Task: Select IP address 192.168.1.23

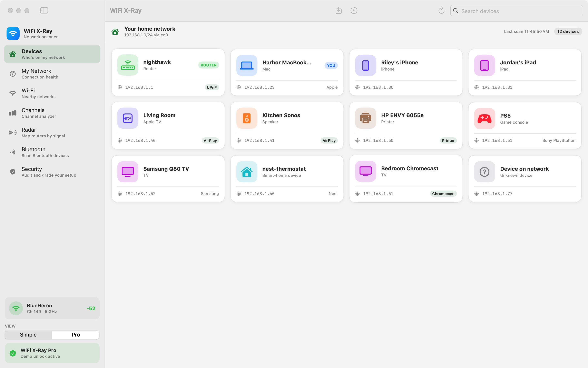Action: coord(259,87)
